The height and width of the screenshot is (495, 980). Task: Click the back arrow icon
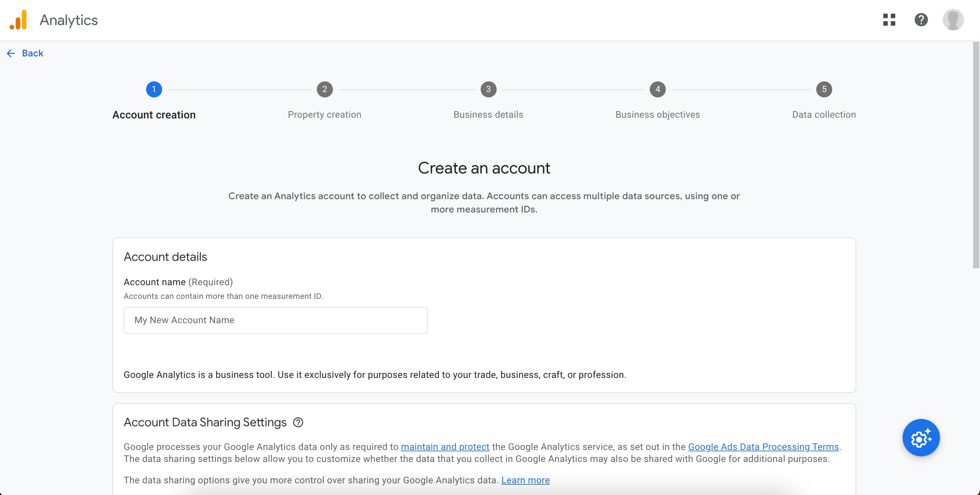[11, 53]
